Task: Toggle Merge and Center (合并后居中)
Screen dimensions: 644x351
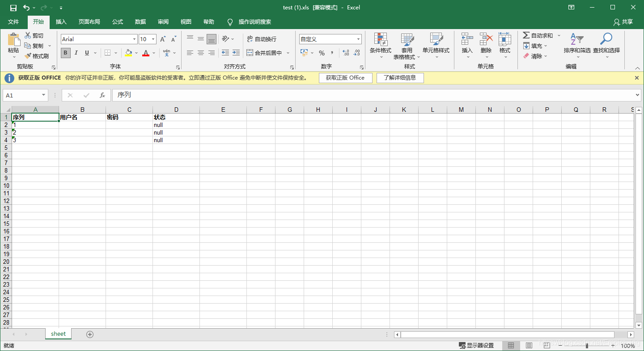Action: [266, 53]
